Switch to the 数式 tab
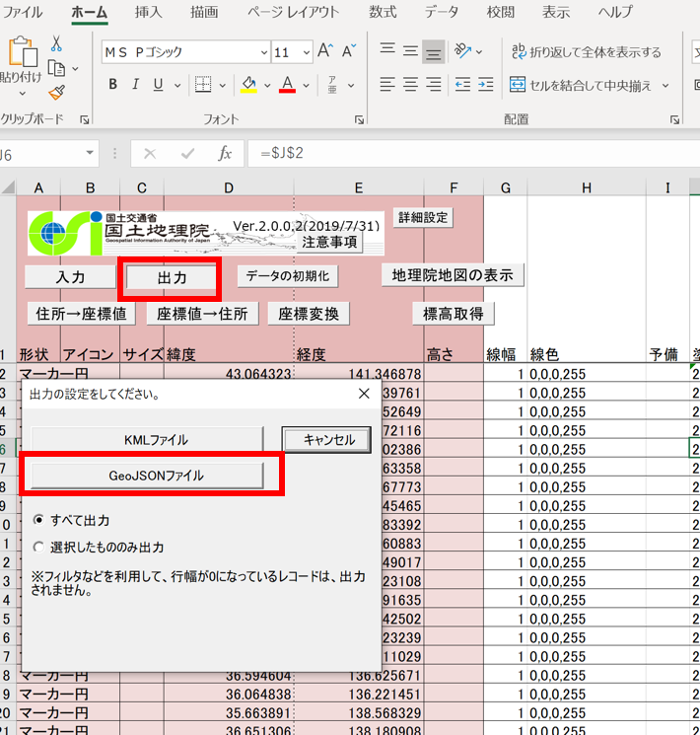This screenshot has height=735, width=700. coord(383,12)
